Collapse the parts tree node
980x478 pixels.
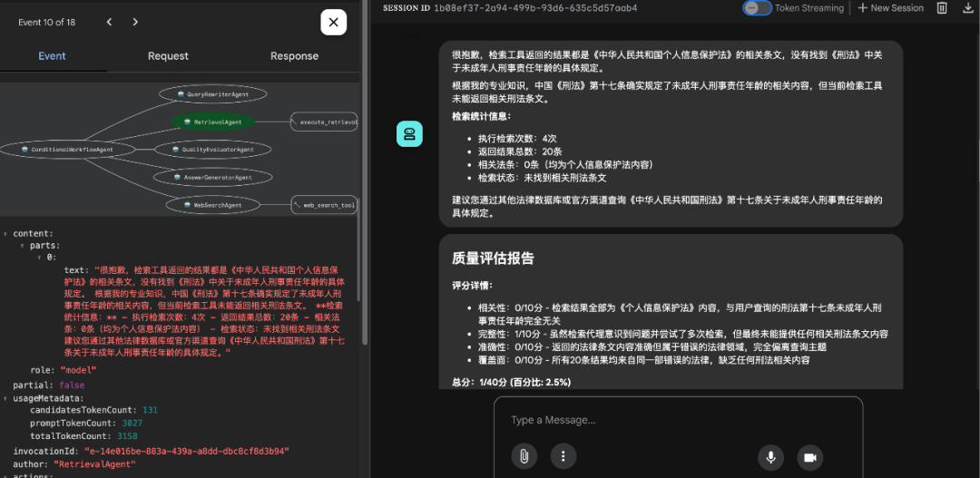point(23,246)
